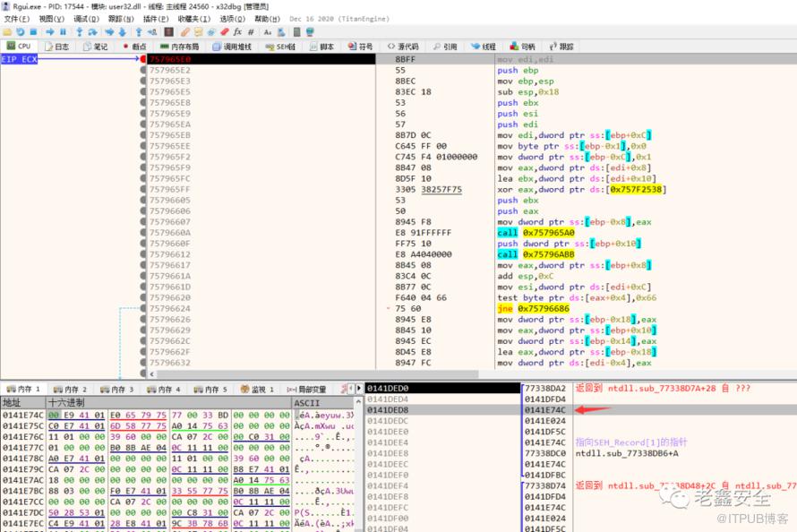Click the Step Into toolbar icon
797x532 pixels.
(80, 31)
